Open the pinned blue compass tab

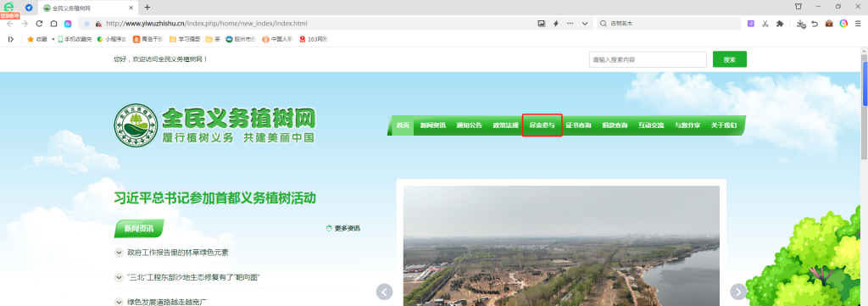(29, 8)
